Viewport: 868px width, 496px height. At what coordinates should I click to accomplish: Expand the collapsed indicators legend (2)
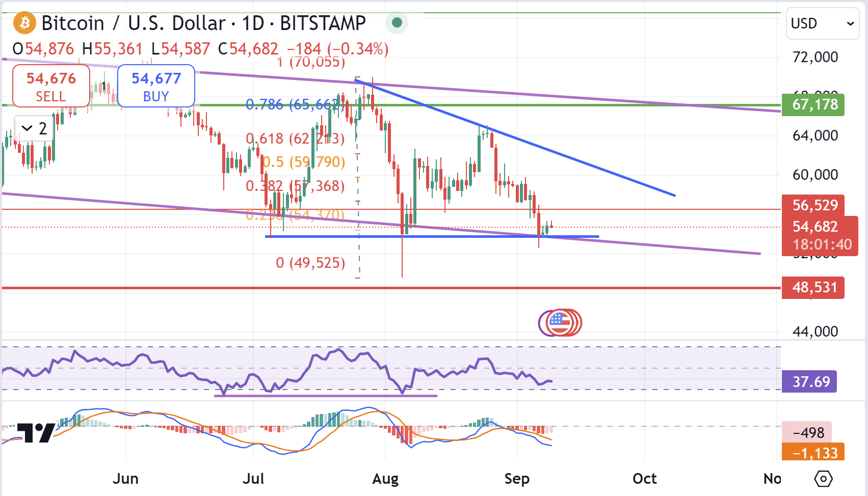35,128
